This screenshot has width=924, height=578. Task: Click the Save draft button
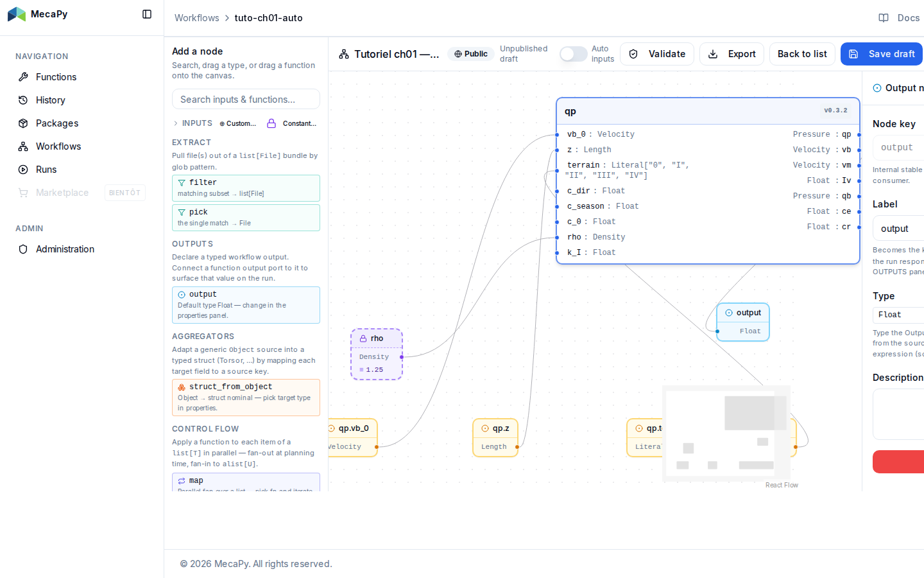pos(882,54)
